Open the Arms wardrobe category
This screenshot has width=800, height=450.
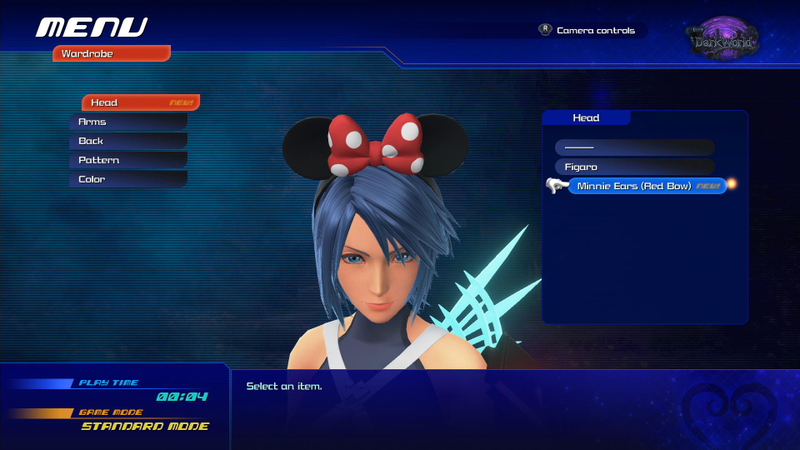click(x=129, y=122)
